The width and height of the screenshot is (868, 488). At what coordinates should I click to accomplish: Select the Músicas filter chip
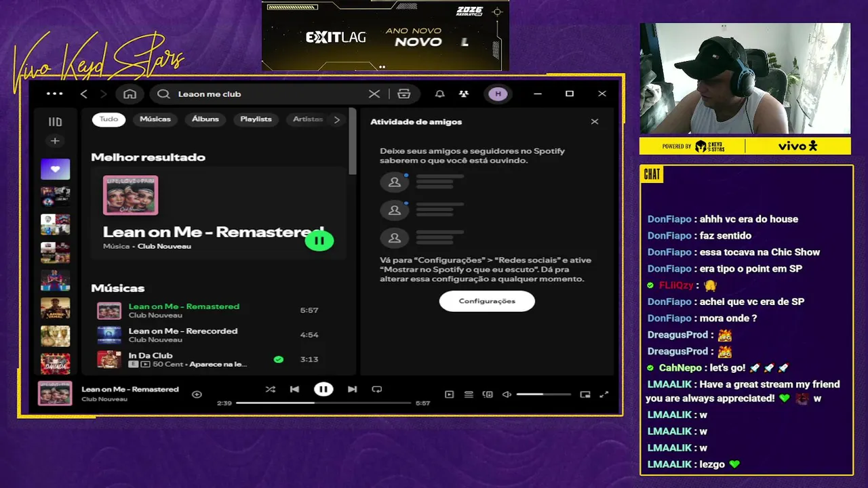155,119
